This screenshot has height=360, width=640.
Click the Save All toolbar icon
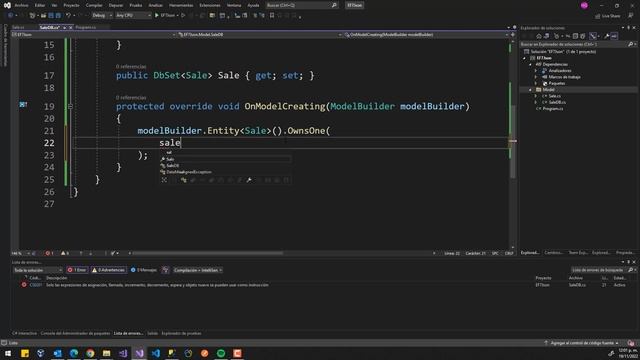58,16
